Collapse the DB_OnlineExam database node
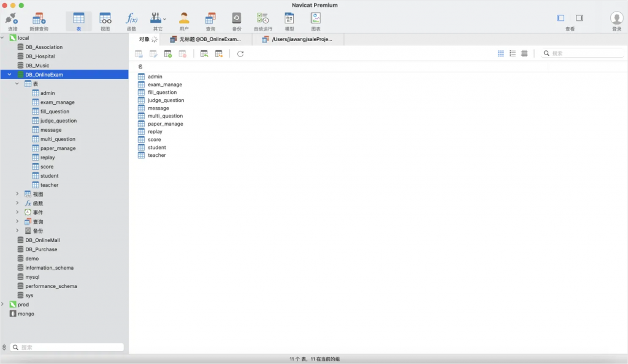 pos(9,75)
